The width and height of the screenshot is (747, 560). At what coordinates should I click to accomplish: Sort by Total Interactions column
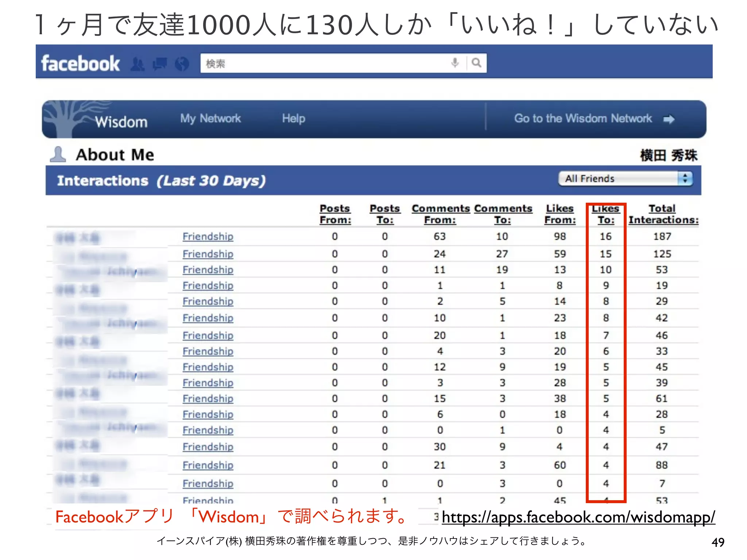663,214
